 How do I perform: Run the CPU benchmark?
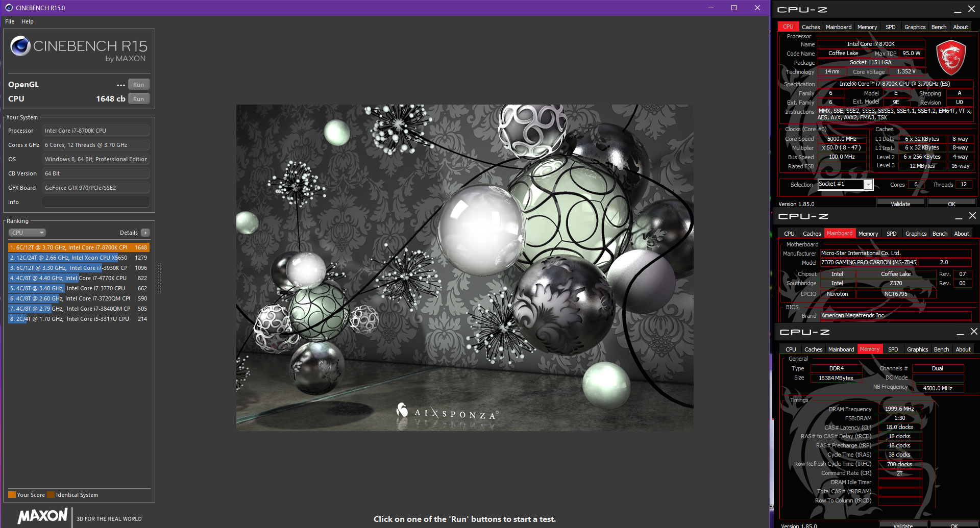pyautogui.click(x=139, y=99)
